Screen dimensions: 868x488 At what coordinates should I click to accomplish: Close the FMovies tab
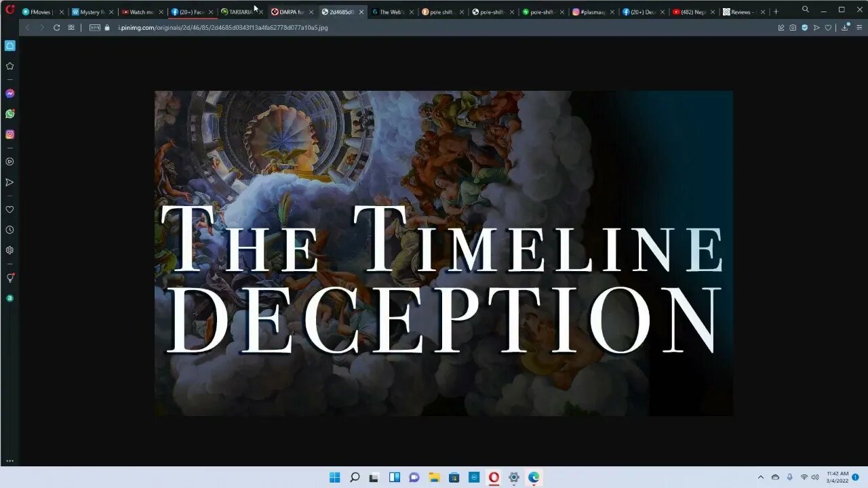(x=61, y=12)
